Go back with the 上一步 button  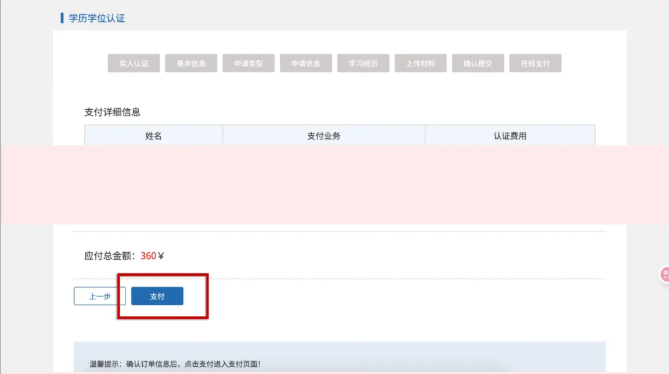pos(100,296)
